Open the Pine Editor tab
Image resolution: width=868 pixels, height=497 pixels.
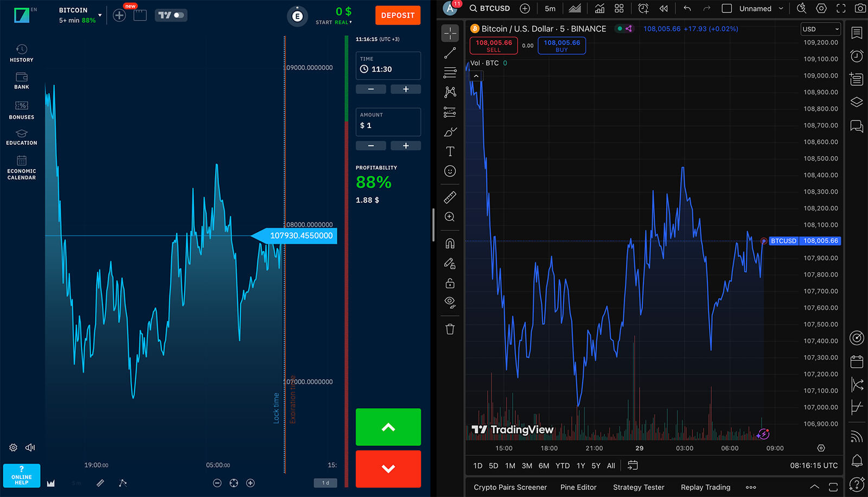tap(578, 487)
